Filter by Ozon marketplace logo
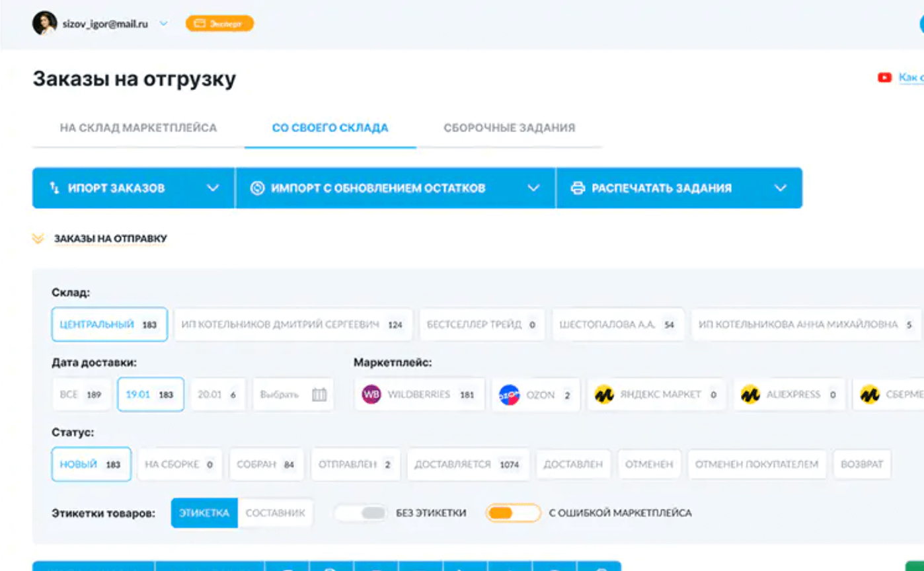Viewport: 924px width, 571px height. pyautogui.click(x=509, y=395)
